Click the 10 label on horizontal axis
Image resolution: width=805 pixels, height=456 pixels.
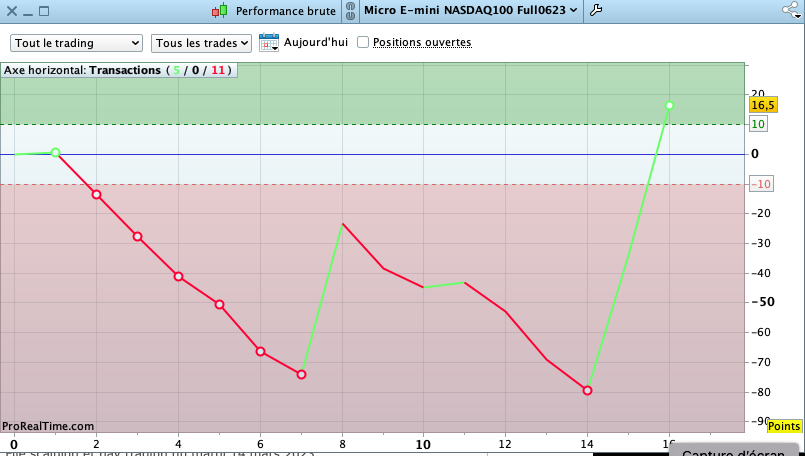coord(423,445)
